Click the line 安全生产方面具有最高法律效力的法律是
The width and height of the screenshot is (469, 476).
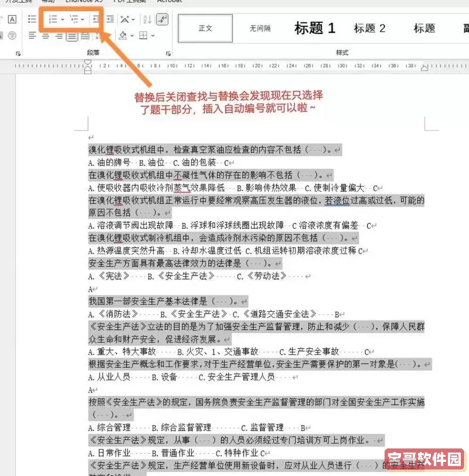(x=185, y=263)
